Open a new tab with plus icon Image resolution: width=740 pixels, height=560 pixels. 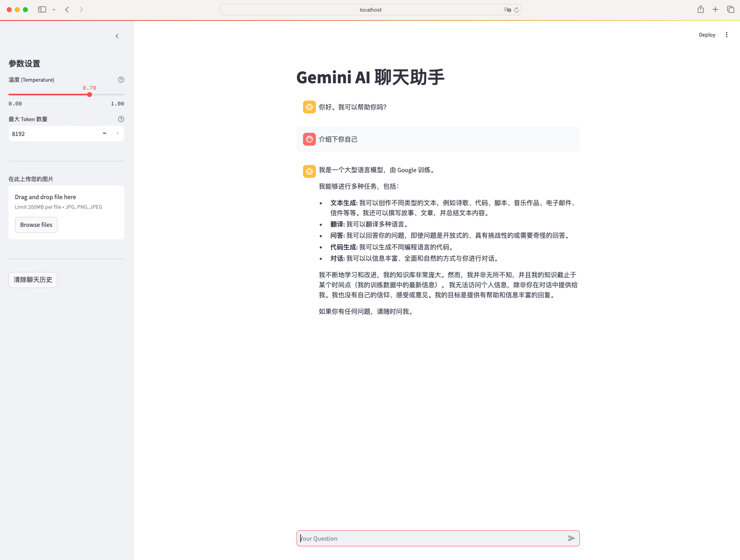[715, 9]
